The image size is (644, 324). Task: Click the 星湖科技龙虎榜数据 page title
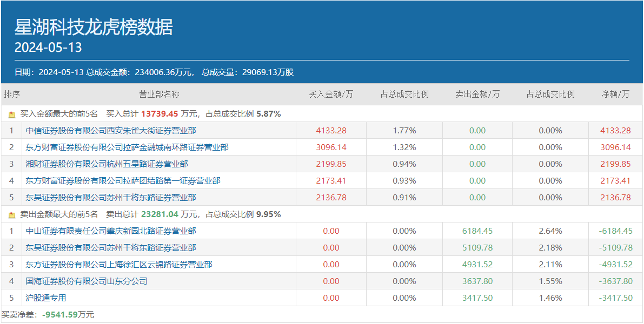(x=94, y=27)
